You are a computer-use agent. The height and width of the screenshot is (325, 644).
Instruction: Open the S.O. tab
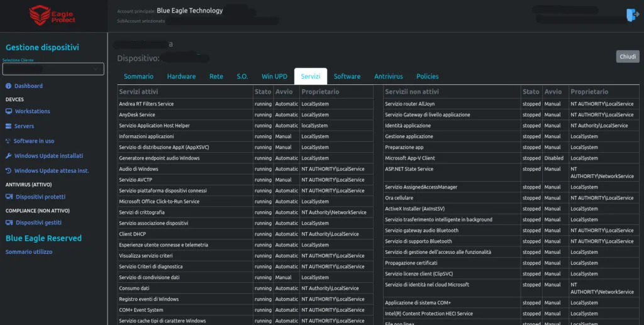[242, 76]
